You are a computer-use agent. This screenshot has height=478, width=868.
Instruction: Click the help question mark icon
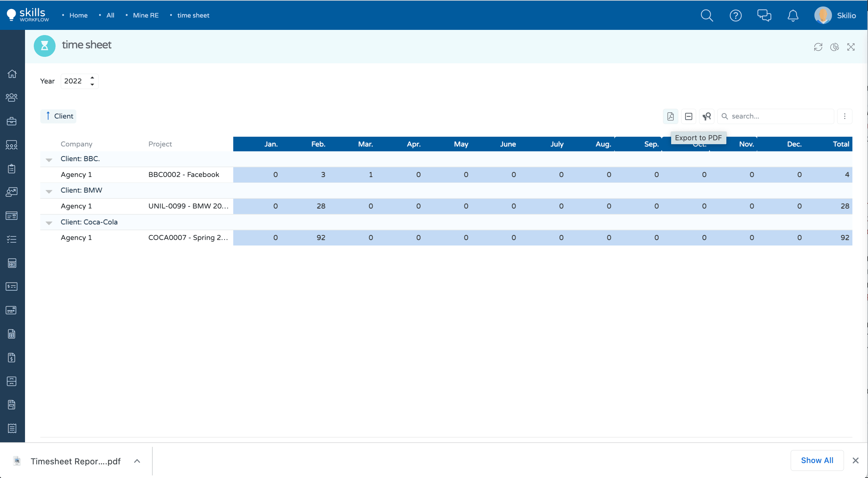tap(735, 16)
